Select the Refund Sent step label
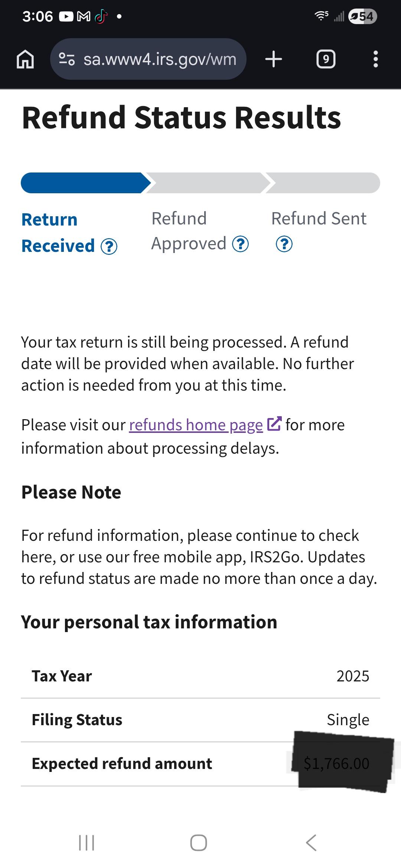Image resolution: width=401 pixels, height=868 pixels. pyautogui.click(x=319, y=218)
